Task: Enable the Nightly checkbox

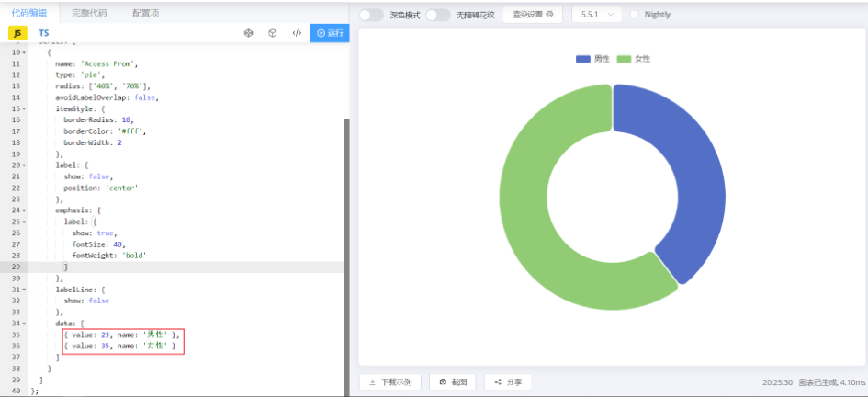Action: coord(635,15)
